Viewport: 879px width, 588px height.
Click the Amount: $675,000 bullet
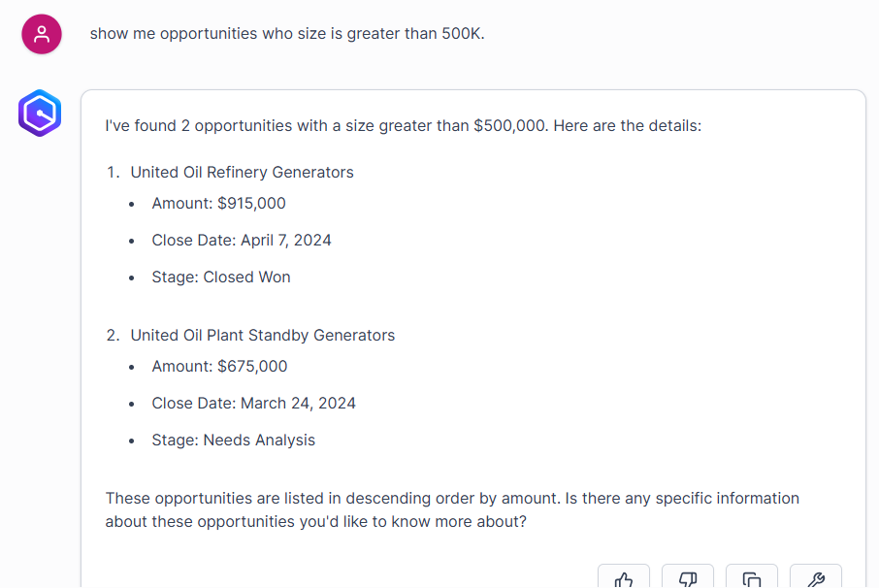click(219, 367)
